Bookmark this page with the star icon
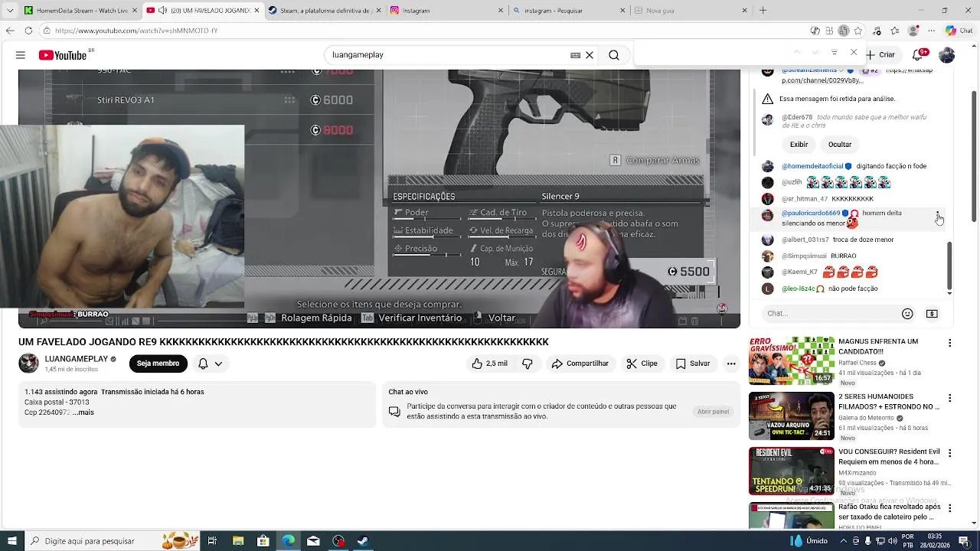Image resolution: width=980 pixels, height=551 pixels. click(857, 31)
